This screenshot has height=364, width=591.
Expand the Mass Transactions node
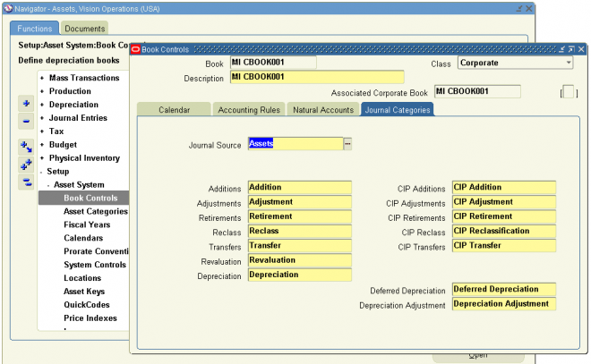pyautogui.click(x=42, y=78)
